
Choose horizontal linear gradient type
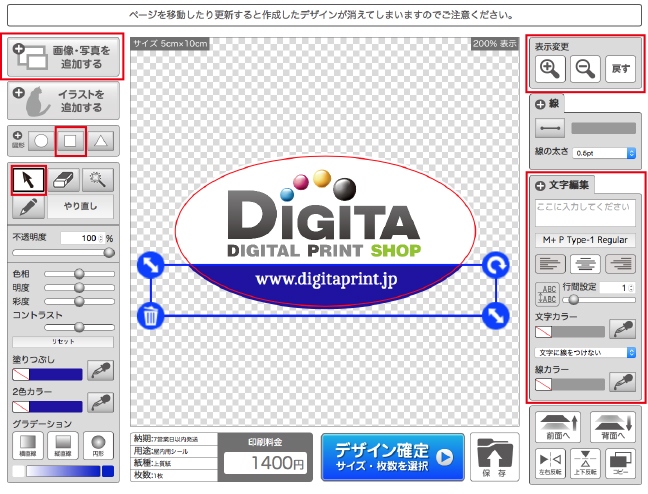(28, 446)
